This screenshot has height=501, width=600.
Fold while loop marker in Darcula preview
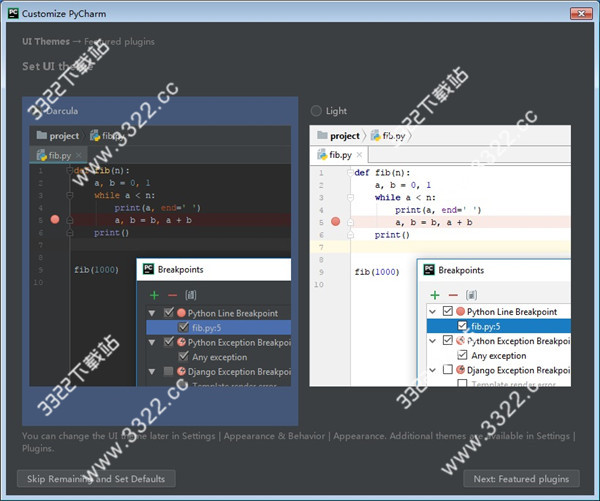tap(70, 196)
